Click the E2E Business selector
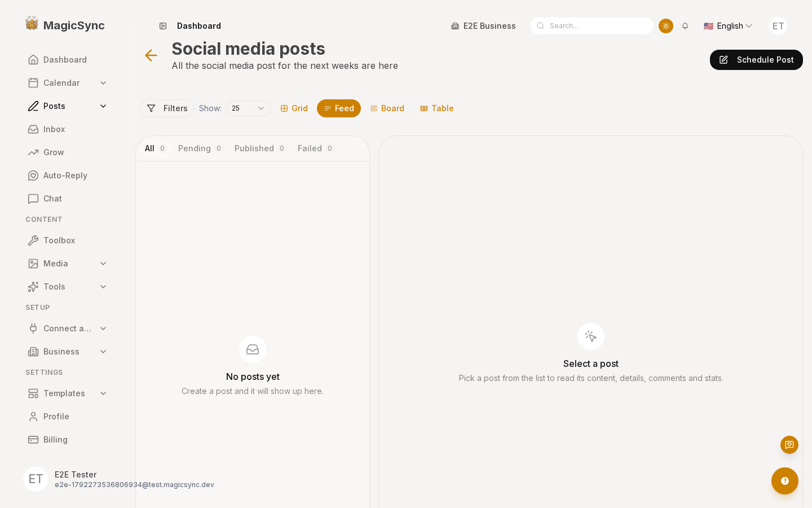The width and height of the screenshot is (812, 508). coord(483,26)
